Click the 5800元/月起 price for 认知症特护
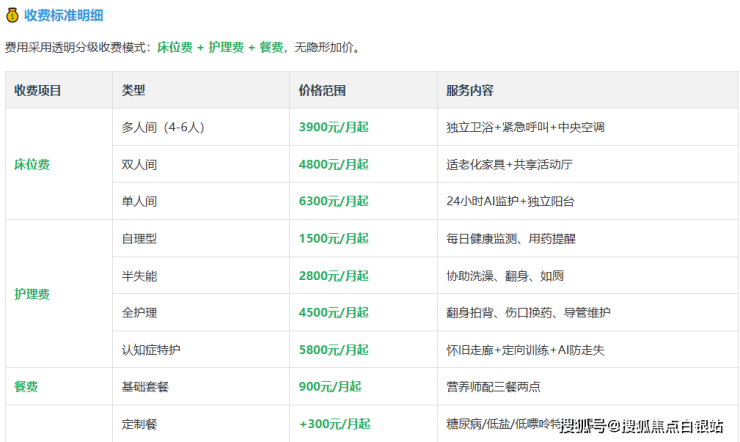The width and height of the screenshot is (740, 442). click(333, 349)
